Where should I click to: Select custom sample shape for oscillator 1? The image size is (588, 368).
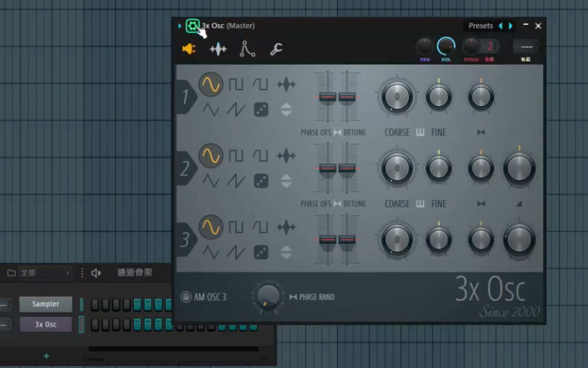(286, 84)
